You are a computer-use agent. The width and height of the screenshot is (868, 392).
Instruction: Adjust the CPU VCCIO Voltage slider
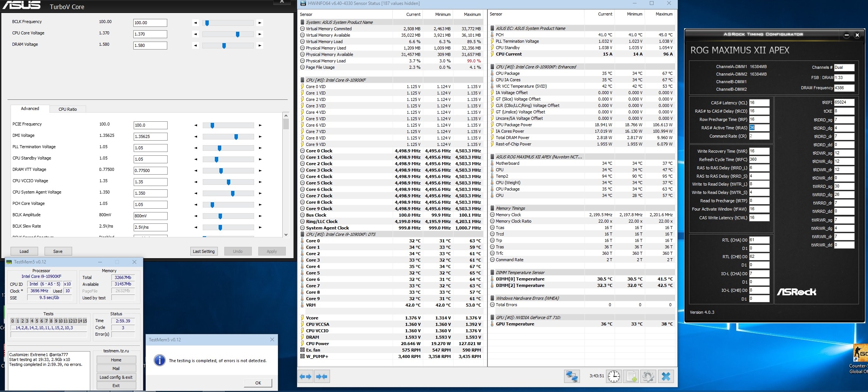[x=228, y=182]
